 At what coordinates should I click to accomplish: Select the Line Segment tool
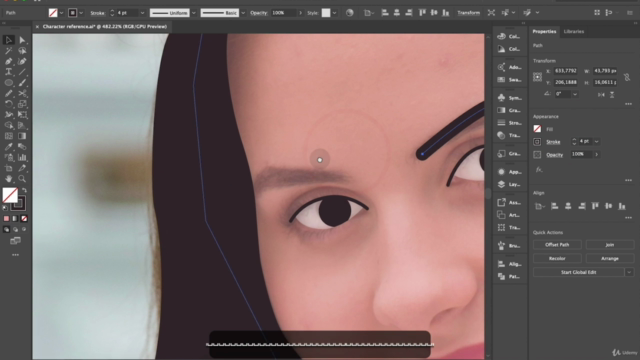[22, 72]
